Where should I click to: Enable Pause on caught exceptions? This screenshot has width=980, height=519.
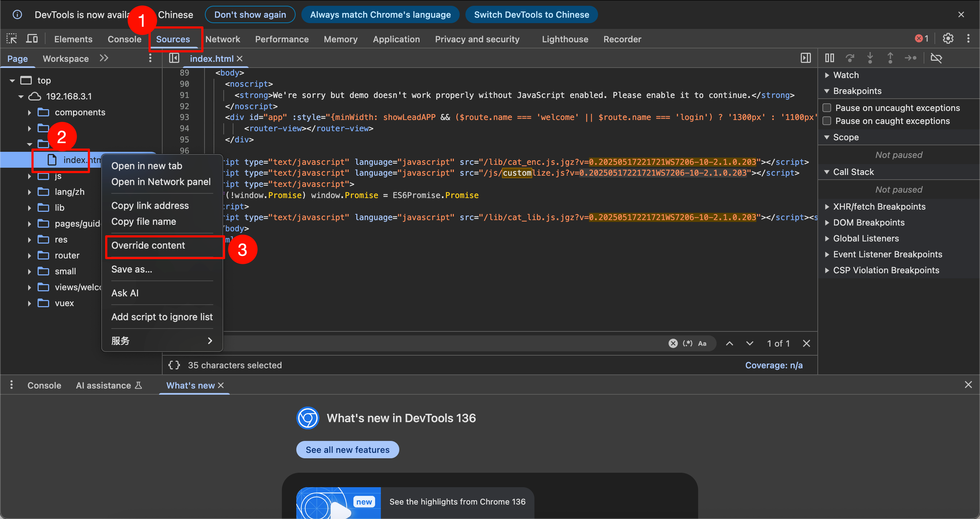click(x=827, y=121)
